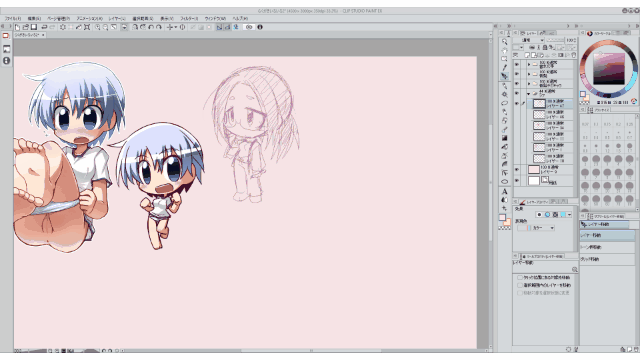Image resolution: width=640 pixels, height=360 pixels.
Task: Pick the transparent color below the tool palette swatches
Action: click(x=505, y=228)
